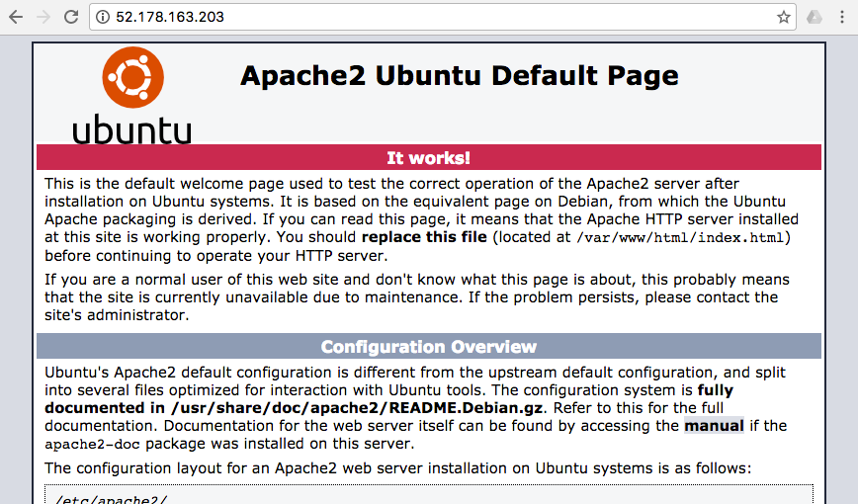
Task: Click the Configuration Overview header
Action: coord(429,347)
